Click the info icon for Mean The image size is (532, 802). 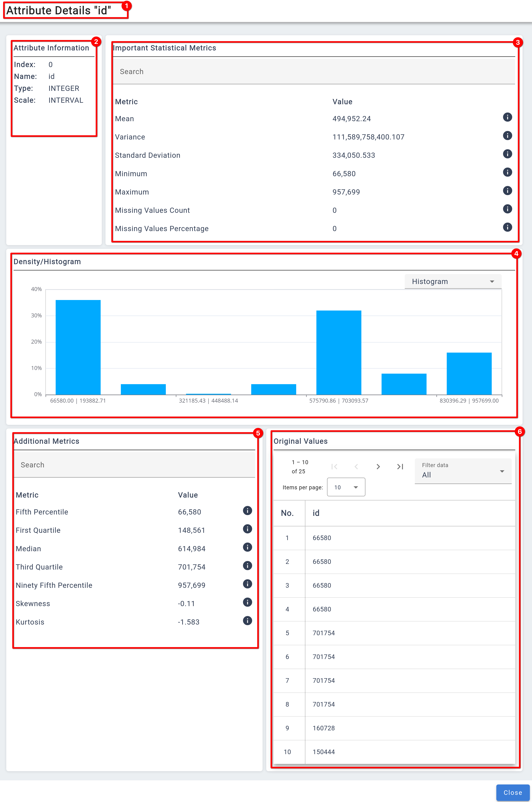(x=507, y=117)
